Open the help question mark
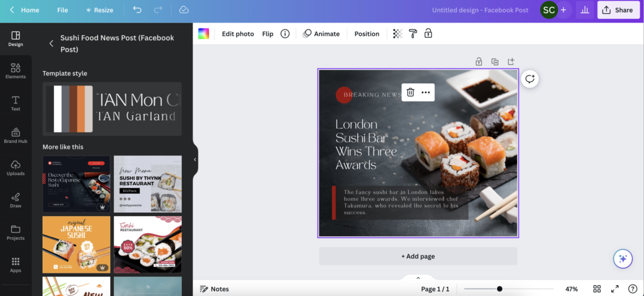Screen dimensions: 644x296 click(x=633, y=289)
